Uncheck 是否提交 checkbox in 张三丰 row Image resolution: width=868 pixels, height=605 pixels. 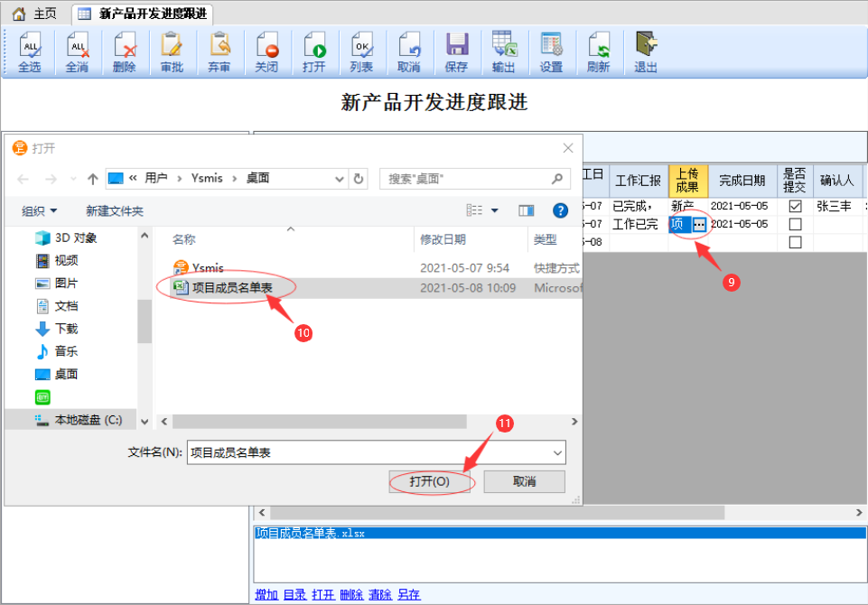pyautogui.click(x=795, y=207)
